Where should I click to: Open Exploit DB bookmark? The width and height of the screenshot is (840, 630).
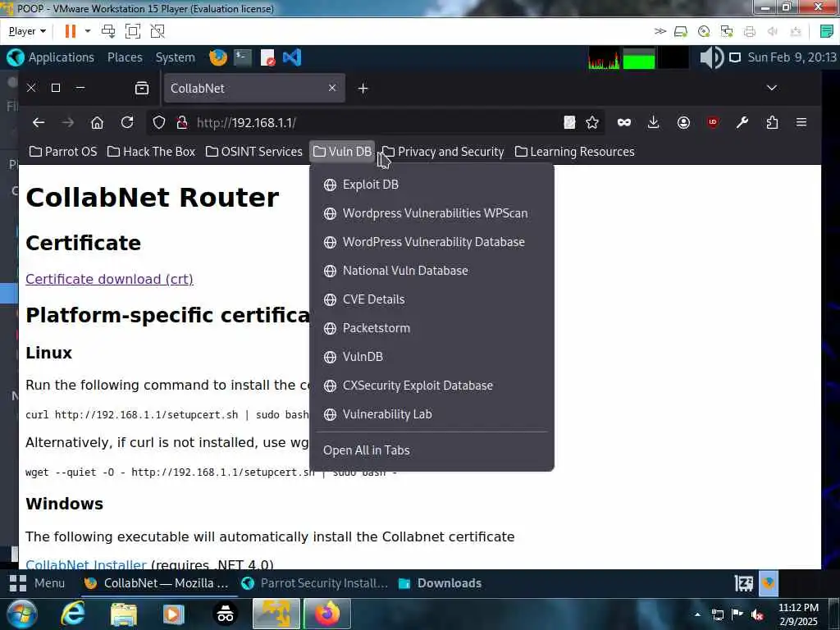pyautogui.click(x=431, y=185)
